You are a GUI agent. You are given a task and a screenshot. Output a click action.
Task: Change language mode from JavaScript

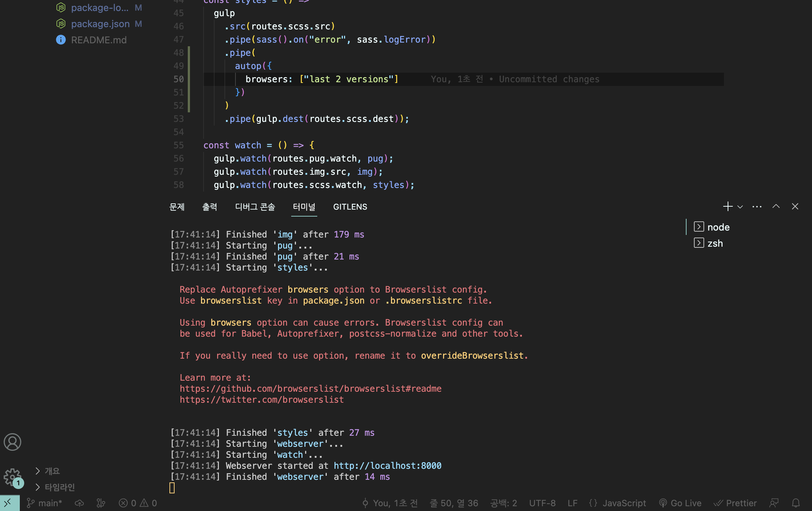coord(623,503)
